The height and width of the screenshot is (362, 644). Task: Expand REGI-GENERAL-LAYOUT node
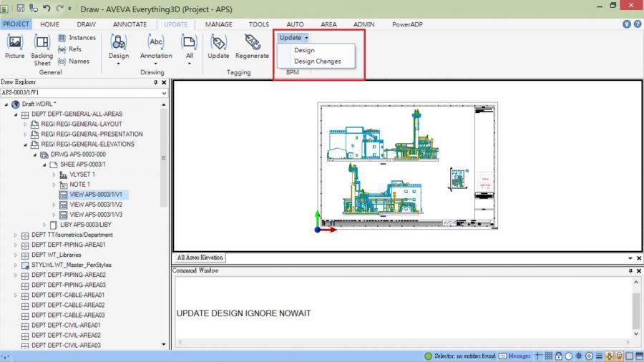coord(25,124)
